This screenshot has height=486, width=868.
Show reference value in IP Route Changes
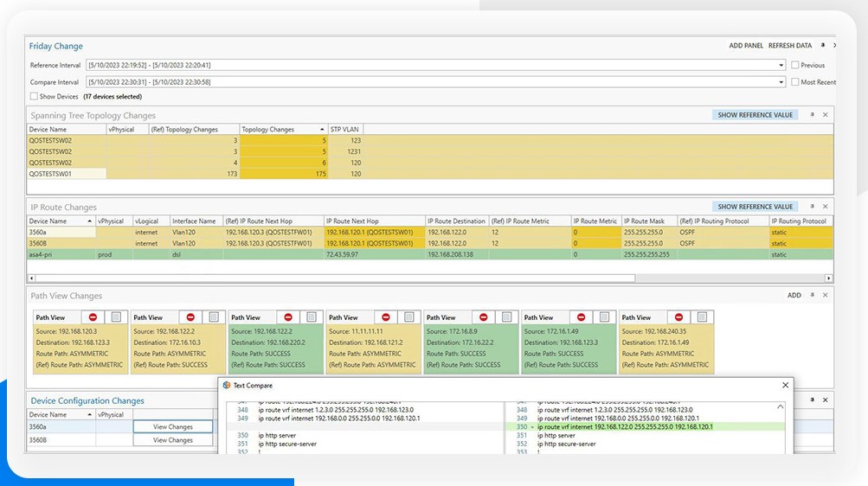coord(755,207)
